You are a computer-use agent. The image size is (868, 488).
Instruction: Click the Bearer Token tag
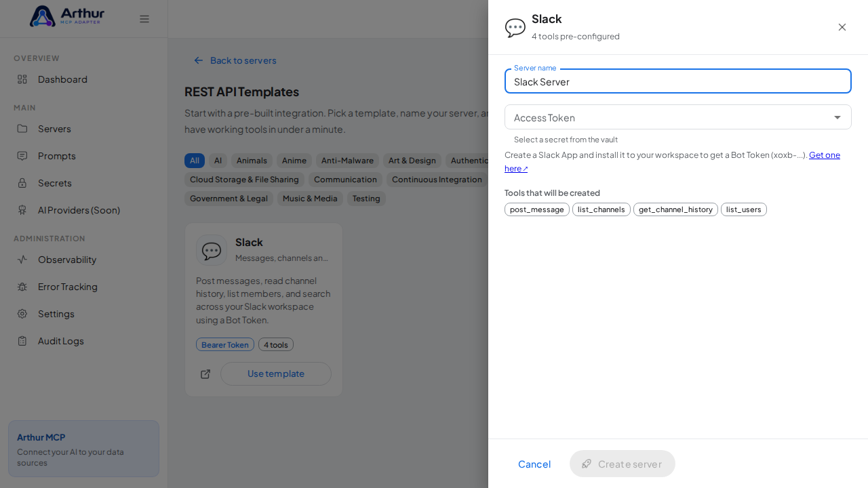pyautogui.click(x=225, y=344)
